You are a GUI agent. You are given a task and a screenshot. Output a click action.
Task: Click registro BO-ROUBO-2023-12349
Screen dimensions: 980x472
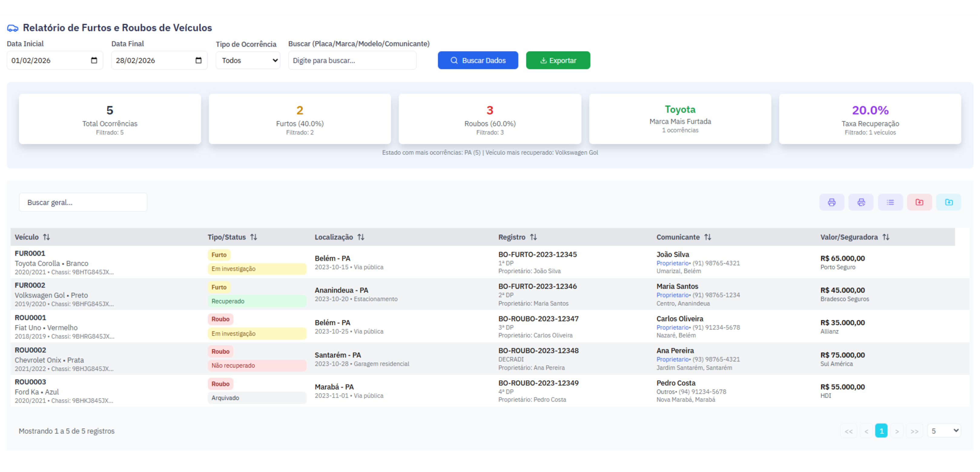[538, 383]
